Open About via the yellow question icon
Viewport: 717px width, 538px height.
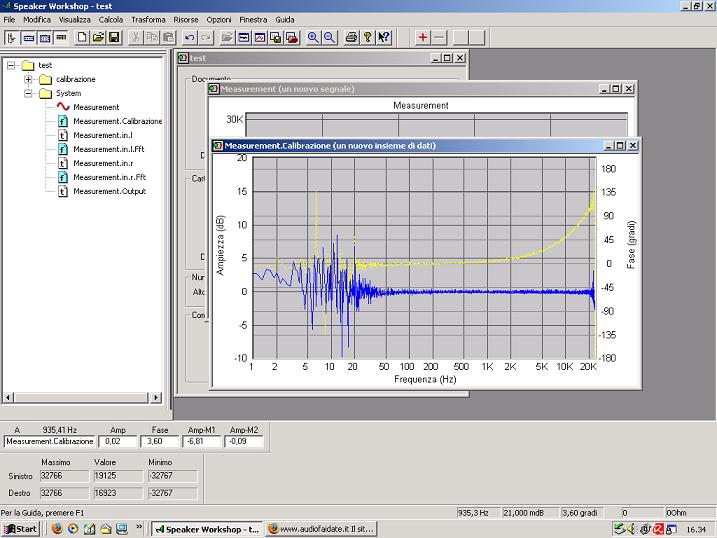pos(367,37)
